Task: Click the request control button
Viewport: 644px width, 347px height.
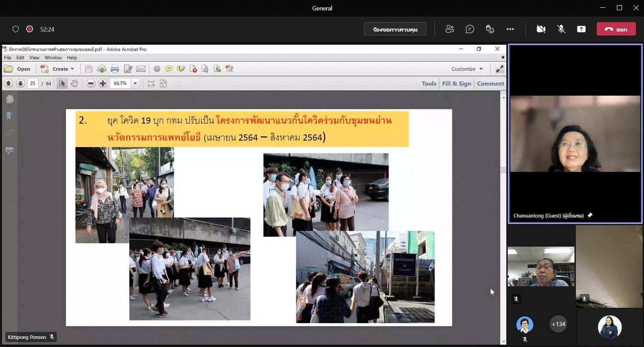Action: pos(395,29)
